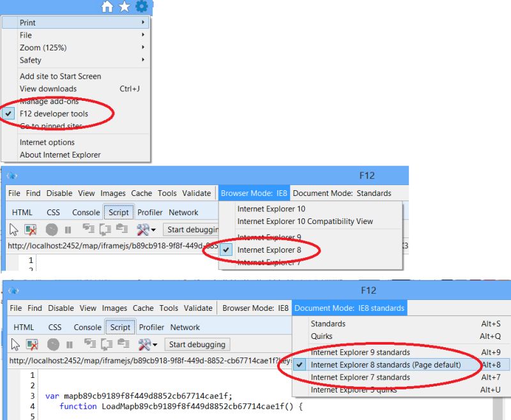Expand the Zoom (125%) submenu arrow
Viewport: 511px width, 420px height.
click(x=143, y=47)
